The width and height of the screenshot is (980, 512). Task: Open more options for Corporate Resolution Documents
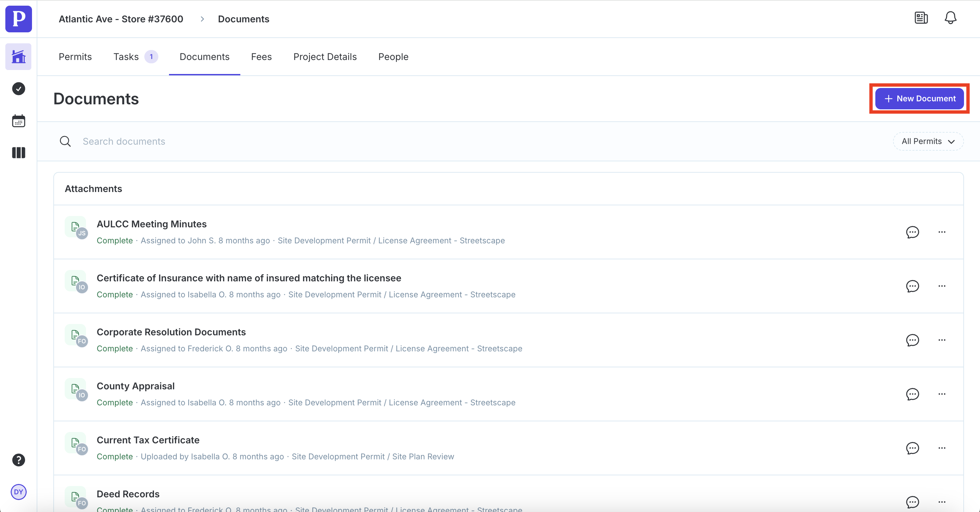tap(942, 340)
